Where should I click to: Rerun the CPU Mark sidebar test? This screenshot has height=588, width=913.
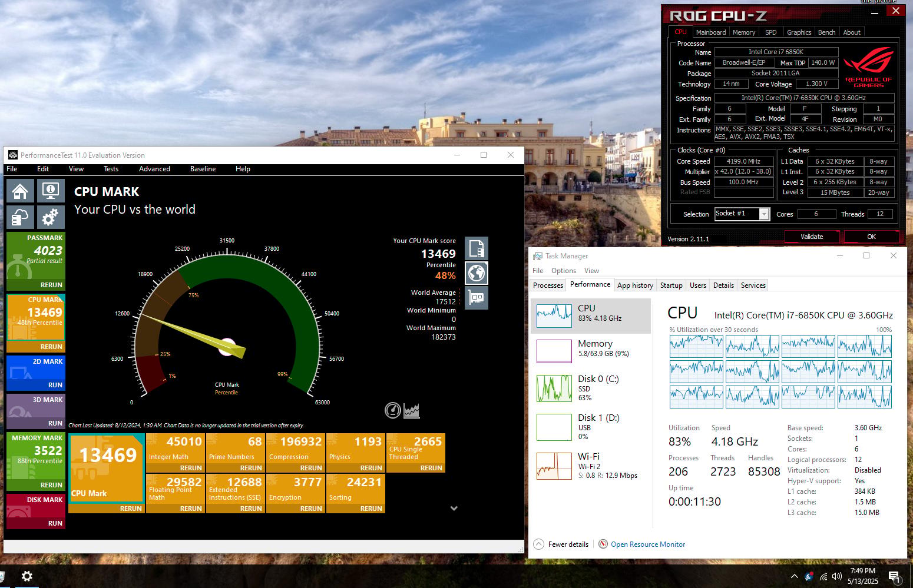click(x=51, y=347)
